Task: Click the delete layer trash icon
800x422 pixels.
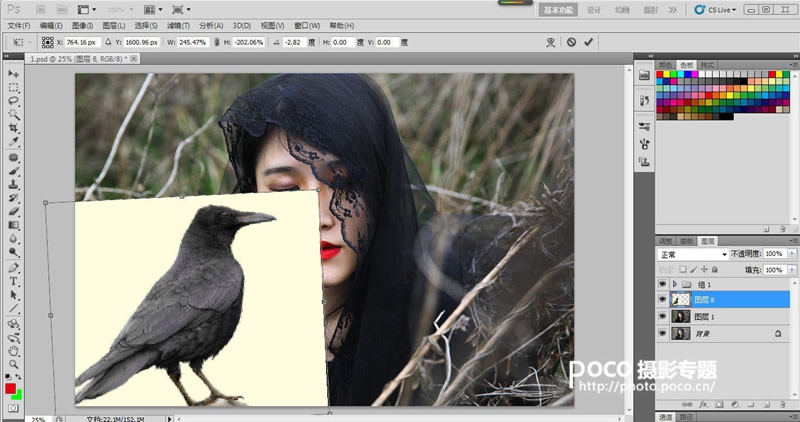Action: tap(783, 405)
